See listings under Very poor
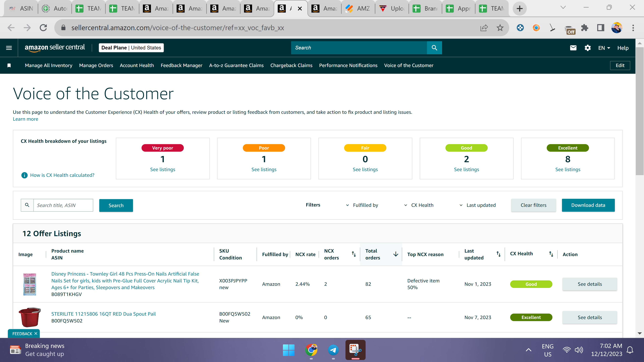The image size is (644, 362). click(163, 169)
